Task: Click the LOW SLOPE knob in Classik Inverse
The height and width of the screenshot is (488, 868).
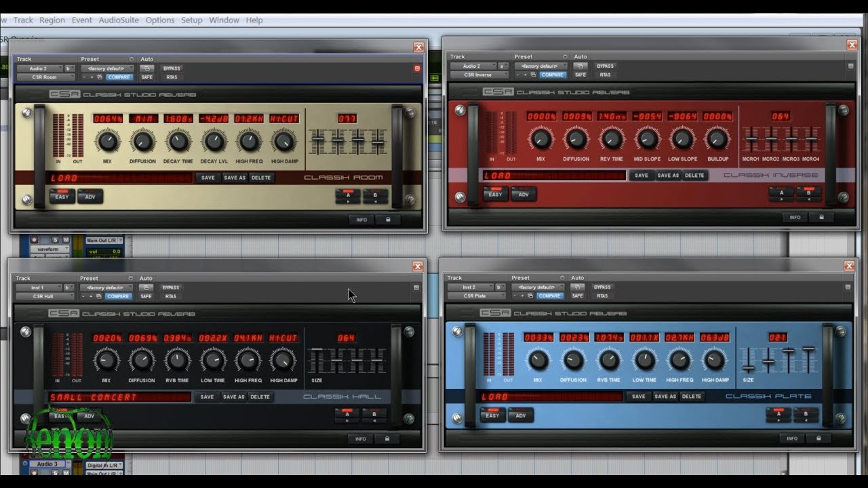Action: [x=682, y=139]
